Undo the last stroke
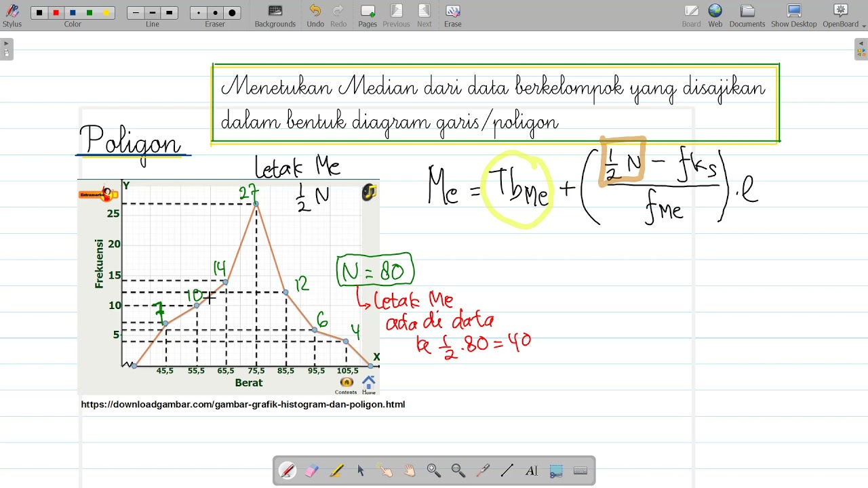 [315, 16]
